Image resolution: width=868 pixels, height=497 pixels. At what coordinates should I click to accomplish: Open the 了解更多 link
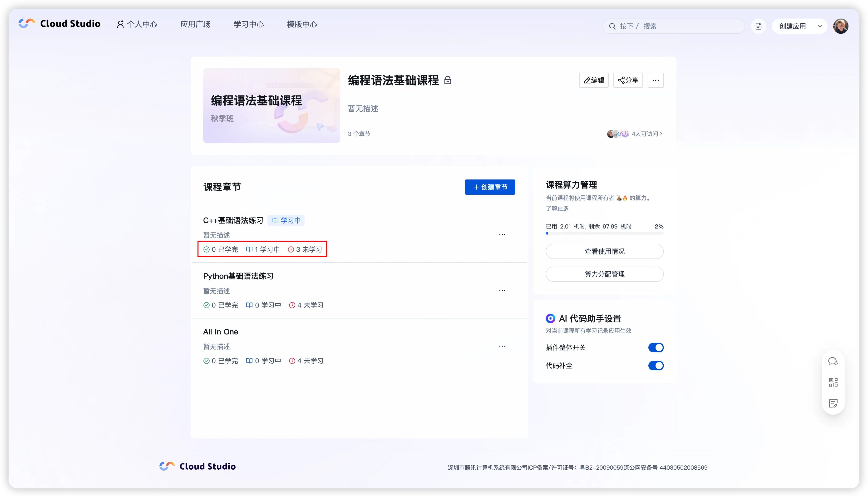pos(557,208)
